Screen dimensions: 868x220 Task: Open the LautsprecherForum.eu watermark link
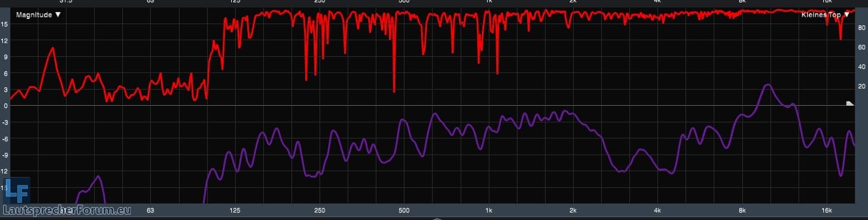pyautogui.click(x=67, y=210)
